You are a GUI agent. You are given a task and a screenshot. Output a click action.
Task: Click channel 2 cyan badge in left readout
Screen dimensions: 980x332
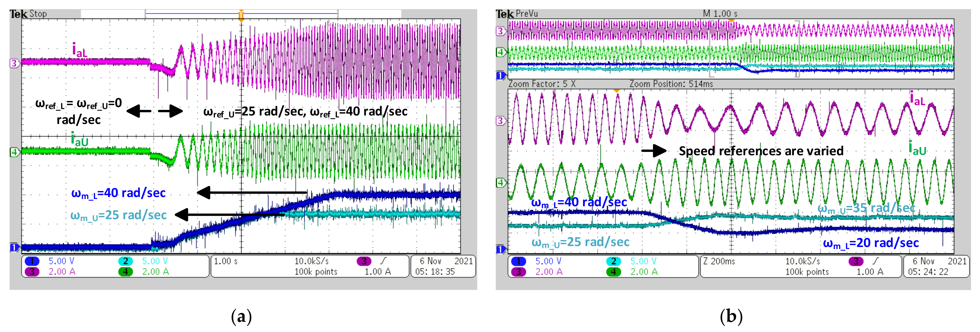pyautogui.click(x=126, y=261)
